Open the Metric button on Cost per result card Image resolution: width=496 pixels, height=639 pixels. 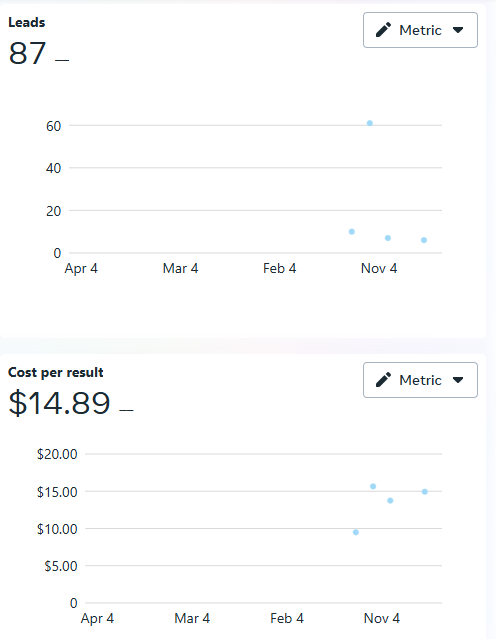click(x=420, y=380)
